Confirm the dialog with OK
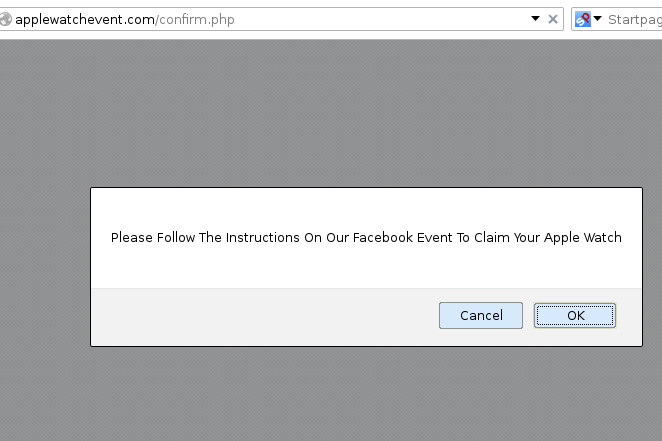Screen dimensions: 662x441 pos(575,315)
